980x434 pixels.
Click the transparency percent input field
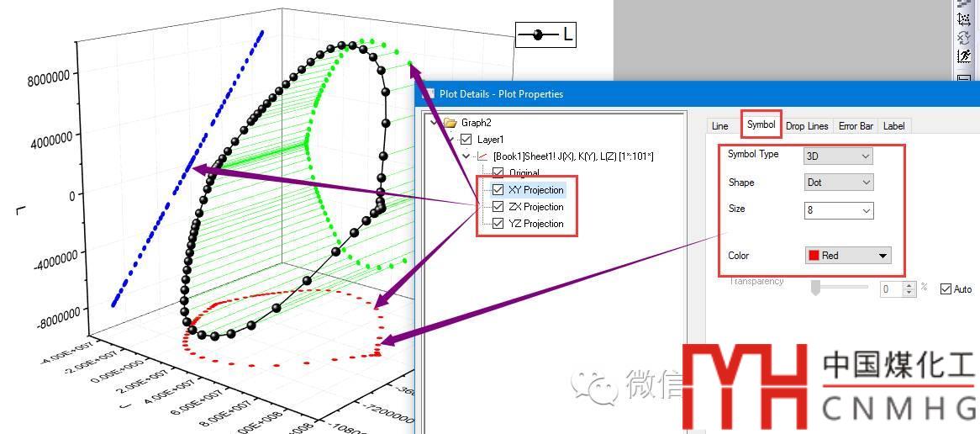(x=892, y=289)
